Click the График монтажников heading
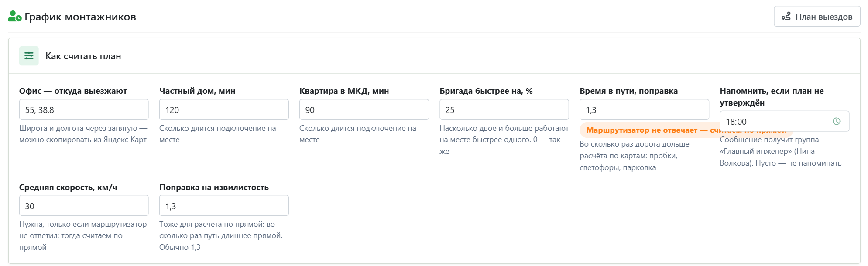 (x=80, y=17)
